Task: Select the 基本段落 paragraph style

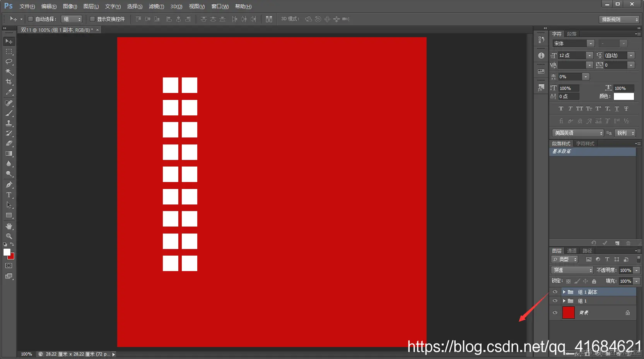Action: click(592, 151)
